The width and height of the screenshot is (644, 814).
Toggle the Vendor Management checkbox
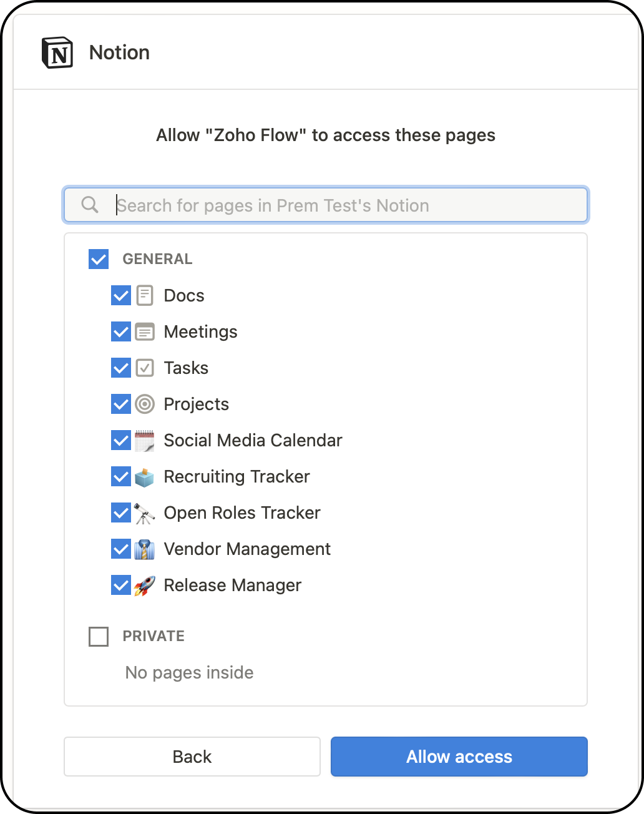(x=120, y=549)
